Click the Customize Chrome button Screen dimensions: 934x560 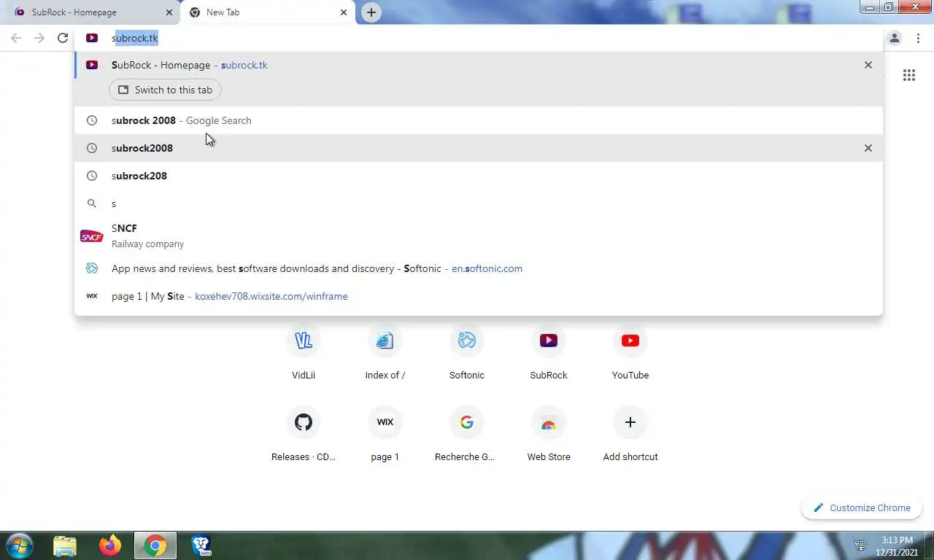862,507
